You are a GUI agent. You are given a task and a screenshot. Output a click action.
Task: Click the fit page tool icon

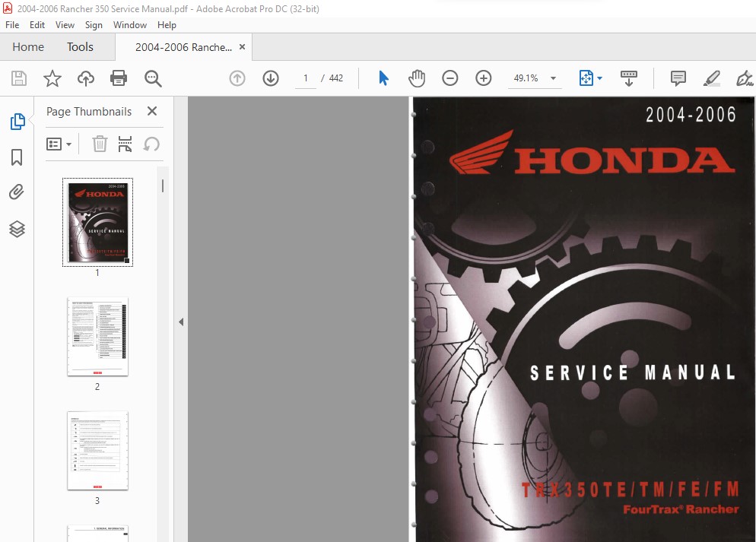coord(586,78)
